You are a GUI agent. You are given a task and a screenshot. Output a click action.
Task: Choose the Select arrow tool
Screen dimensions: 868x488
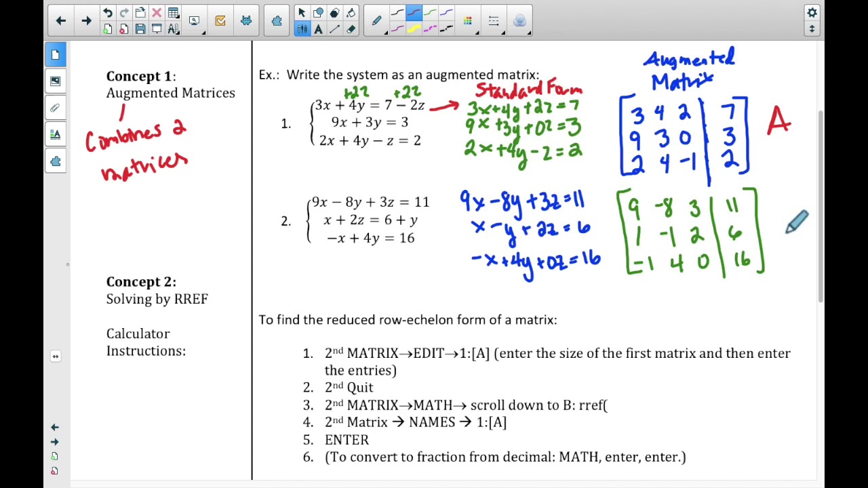point(302,13)
